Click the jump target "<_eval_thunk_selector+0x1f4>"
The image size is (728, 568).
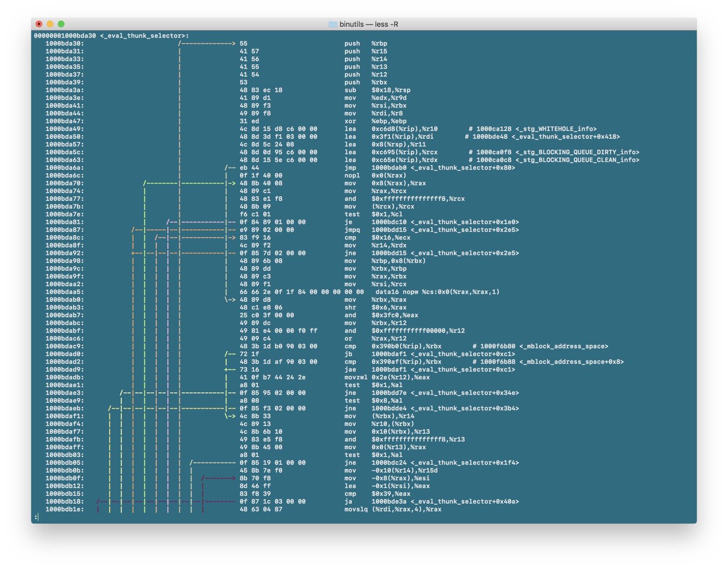pos(465,463)
